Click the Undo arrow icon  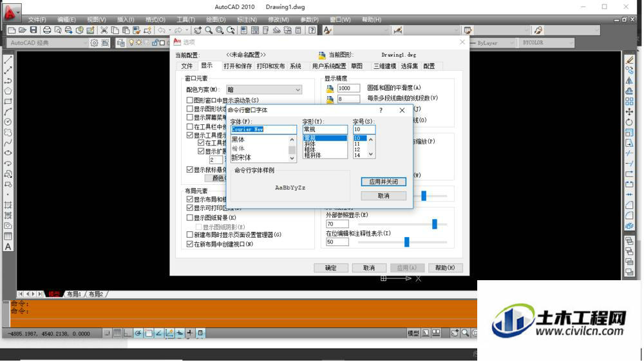(162, 30)
